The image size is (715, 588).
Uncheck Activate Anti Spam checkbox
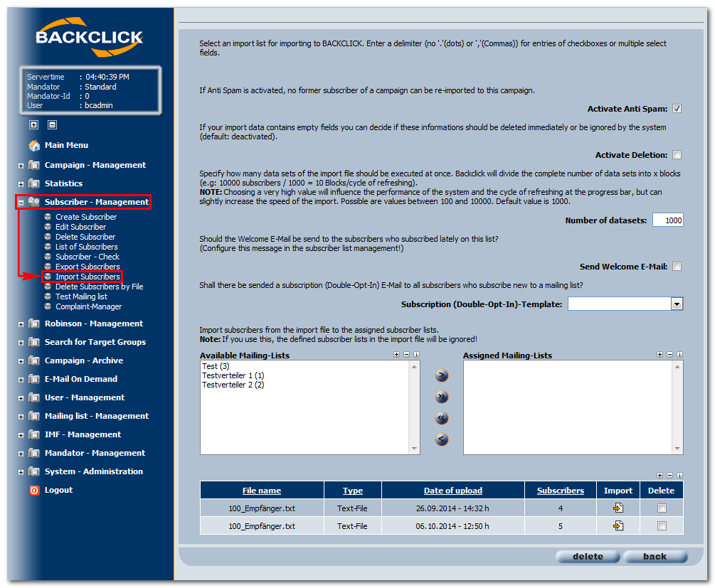pos(677,109)
